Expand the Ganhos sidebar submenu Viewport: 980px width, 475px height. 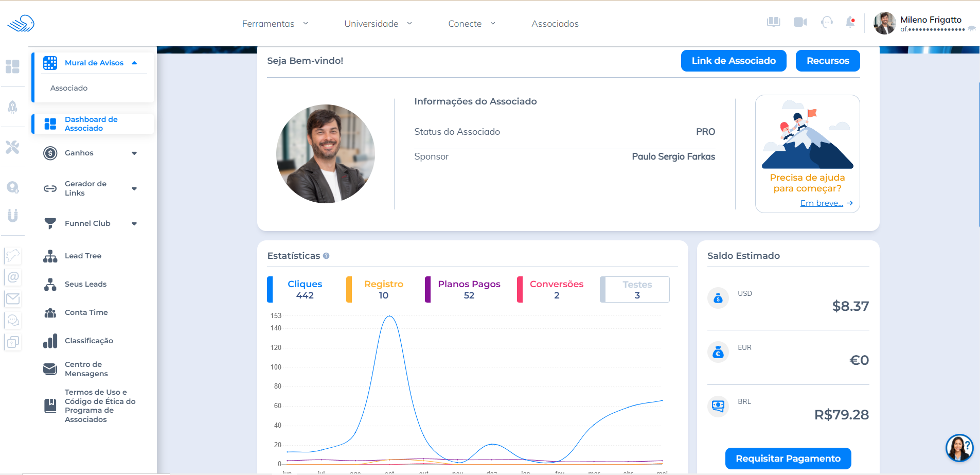pos(134,153)
